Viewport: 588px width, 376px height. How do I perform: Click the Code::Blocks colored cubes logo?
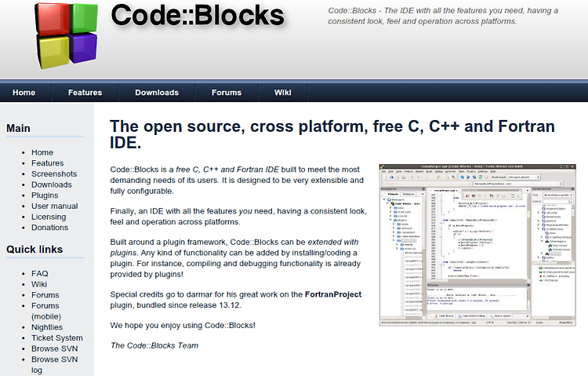pos(67,35)
